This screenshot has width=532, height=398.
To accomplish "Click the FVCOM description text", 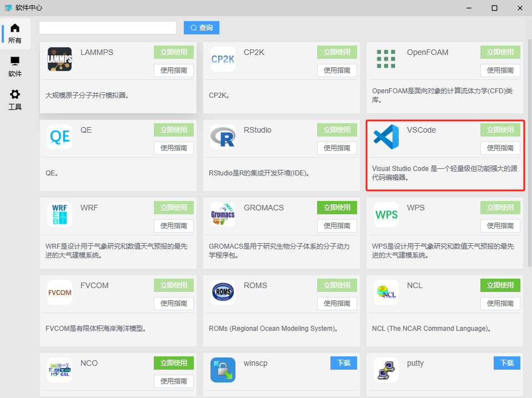I will click(x=96, y=329).
